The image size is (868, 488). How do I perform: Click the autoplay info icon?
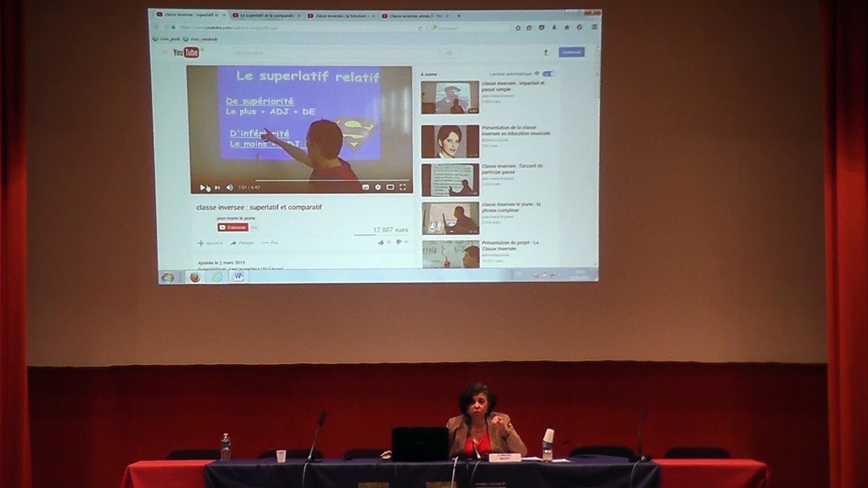tap(536, 73)
